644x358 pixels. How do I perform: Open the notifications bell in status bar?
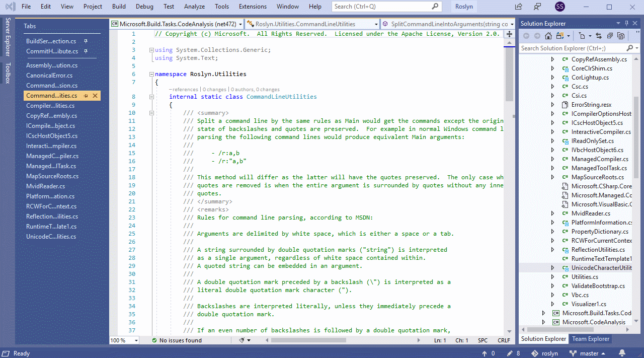point(622,353)
